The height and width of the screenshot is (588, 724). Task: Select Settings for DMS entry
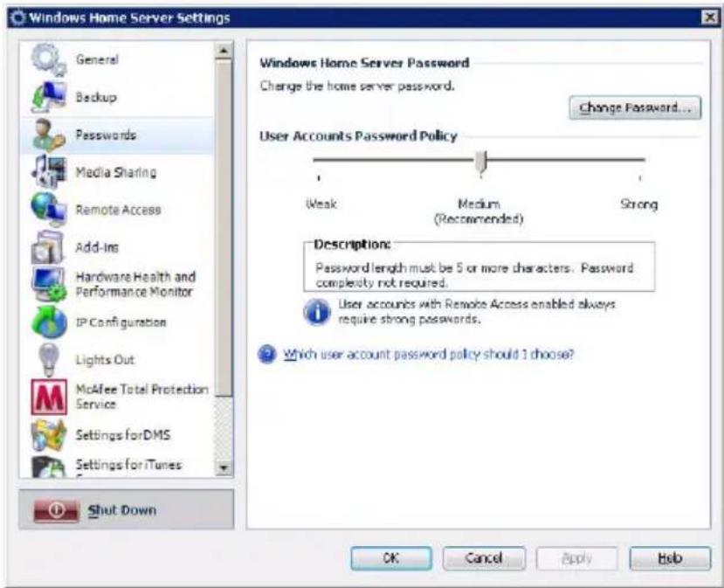(117, 434)
